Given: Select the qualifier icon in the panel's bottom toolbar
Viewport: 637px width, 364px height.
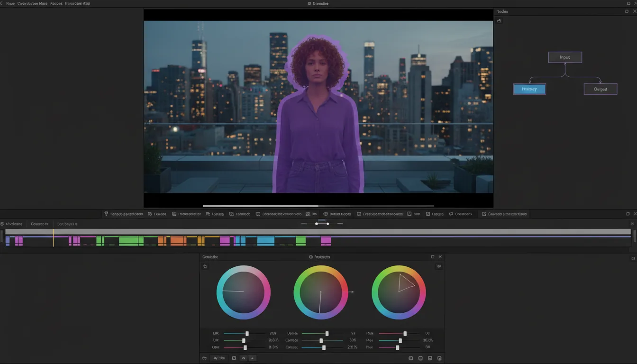Looking at the screenshot, I should tap(234, 358).
